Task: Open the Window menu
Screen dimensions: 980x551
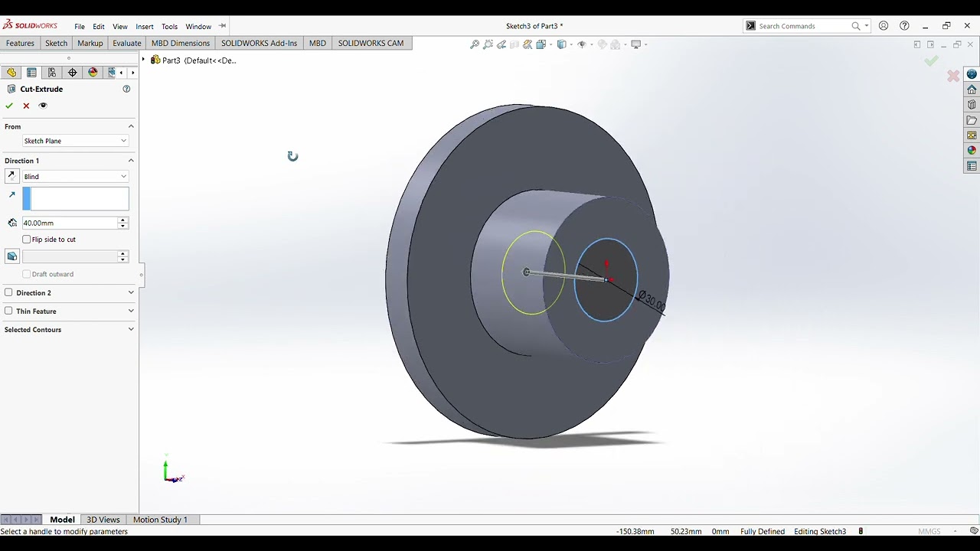Action: click(198, 27)
